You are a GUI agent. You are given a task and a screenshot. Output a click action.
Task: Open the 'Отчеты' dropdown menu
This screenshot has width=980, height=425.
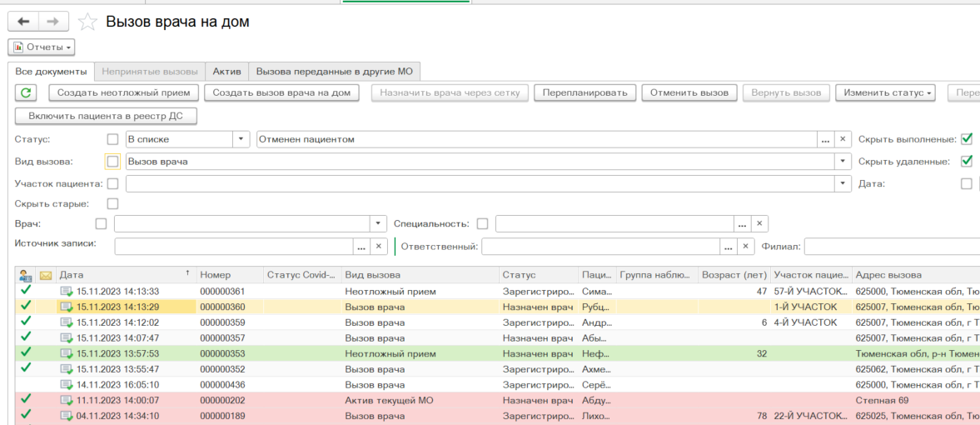coord(42,47)
